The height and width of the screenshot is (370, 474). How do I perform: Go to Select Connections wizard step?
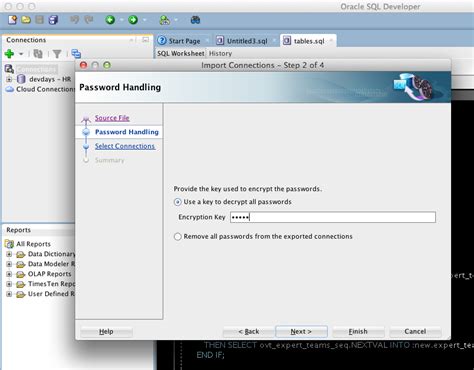125,146
